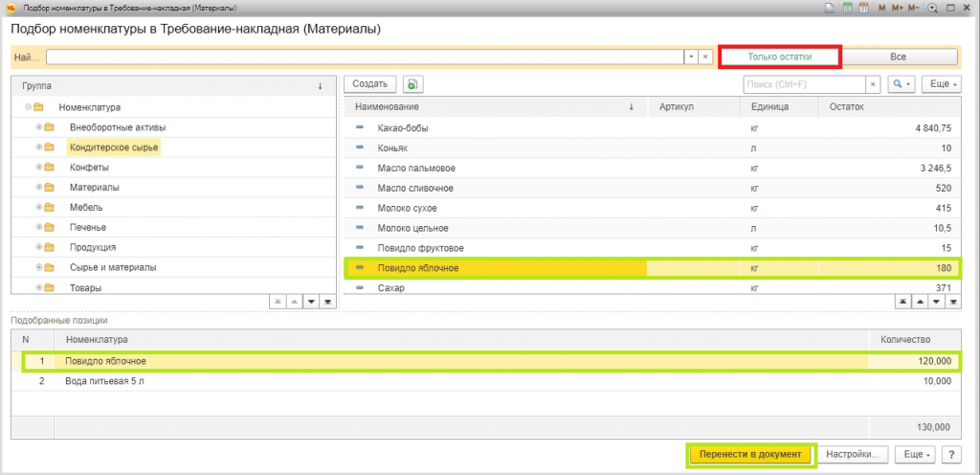Clear the Найти field with the x button
The image size is (980, 475).
(x=705, y=57)
